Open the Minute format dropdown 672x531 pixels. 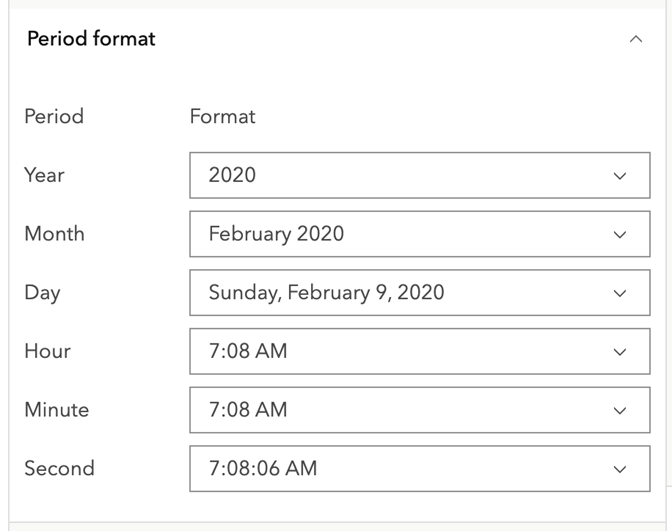[x=418, y=410]
